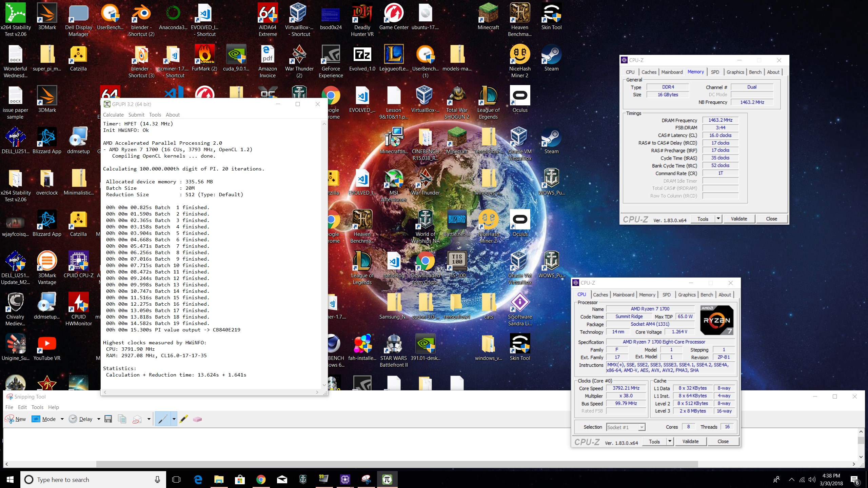Open Microsoft Edge from the taskbar
This screenshot has height=488, width=868.
pos(198,480)
